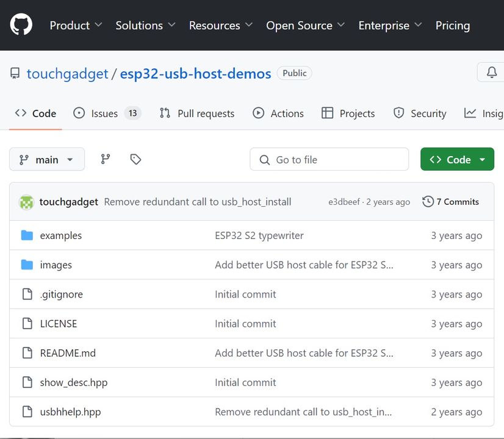Viewport: 504px width, 439px height.
Task: Click the 7 Commits history link
Action: [x=451, y=202]
